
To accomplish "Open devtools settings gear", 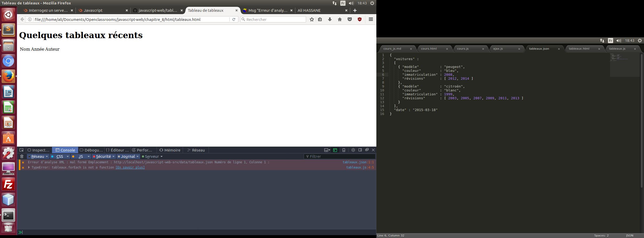I will 353,150.
